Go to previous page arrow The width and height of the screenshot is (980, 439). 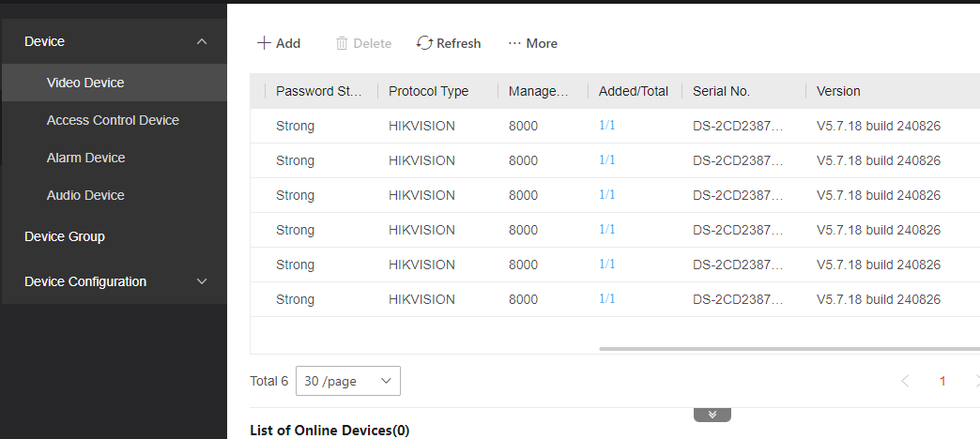905,381
